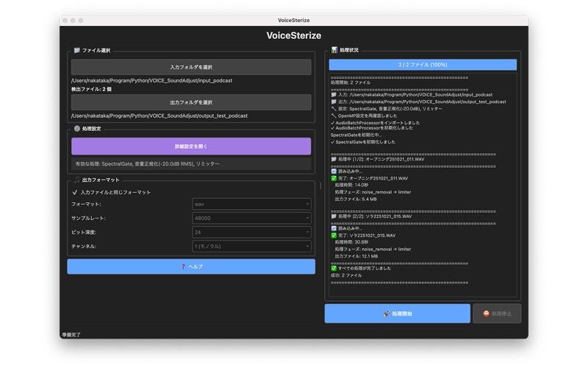Open the ビット深度 dropdown showing 24
Viewport: 588px width, 368px height.
click(x=251, y=232)
